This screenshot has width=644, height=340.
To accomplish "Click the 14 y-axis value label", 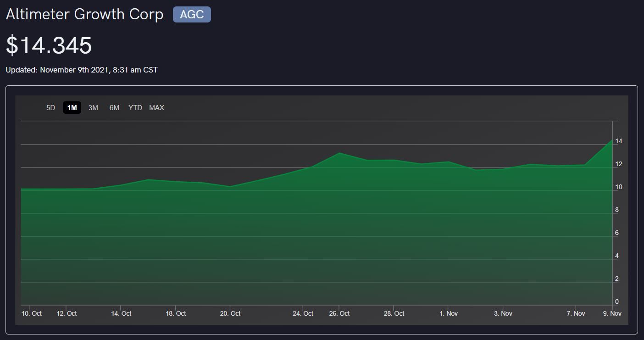I will 619,141.
